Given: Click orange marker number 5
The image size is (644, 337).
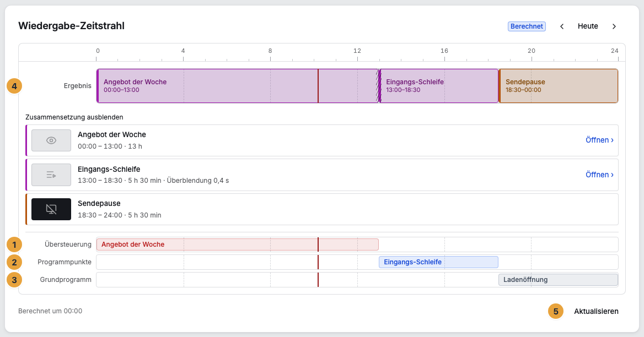Looking at the screenshot, I should pyautogui.click(x=556, y=311).
